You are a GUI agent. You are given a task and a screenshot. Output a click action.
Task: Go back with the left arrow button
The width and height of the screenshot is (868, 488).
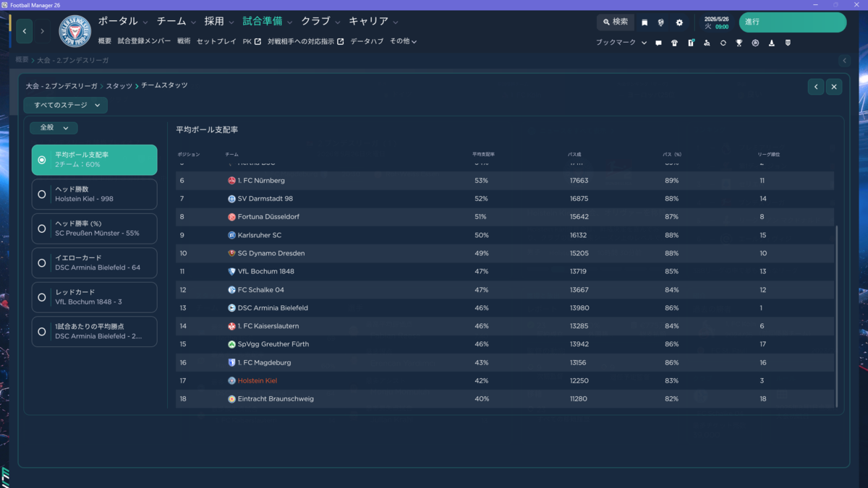click(25, 31)
